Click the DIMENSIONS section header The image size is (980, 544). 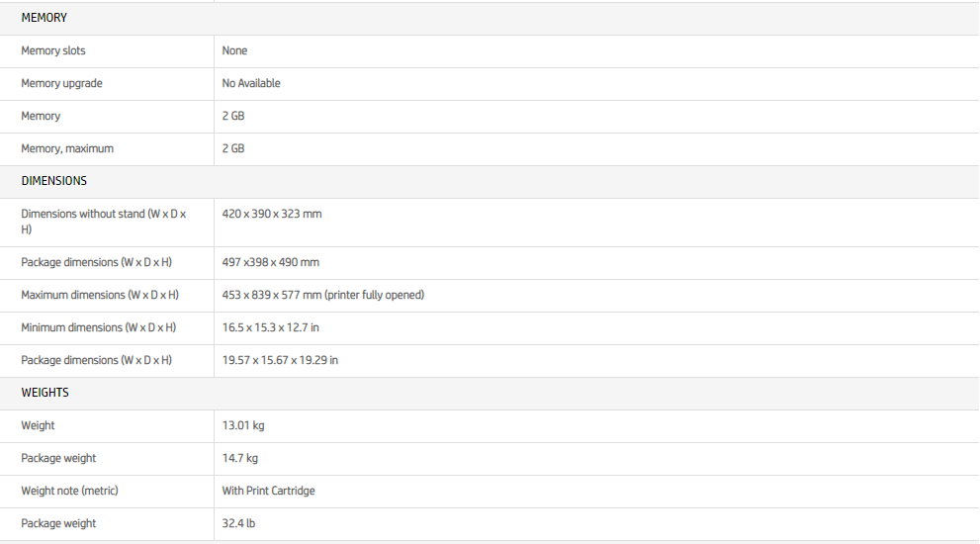click(x=53, y=181)
